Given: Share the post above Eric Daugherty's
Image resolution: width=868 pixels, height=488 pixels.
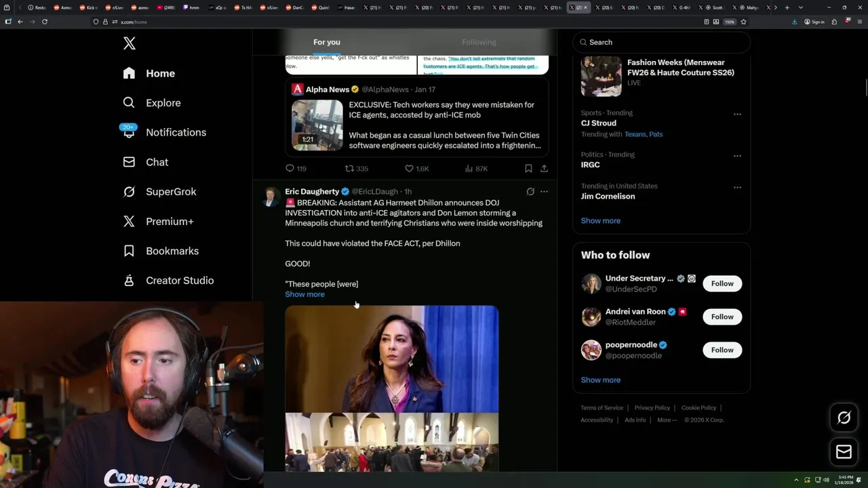Looking at the screenshot, I should pos(544,168).
